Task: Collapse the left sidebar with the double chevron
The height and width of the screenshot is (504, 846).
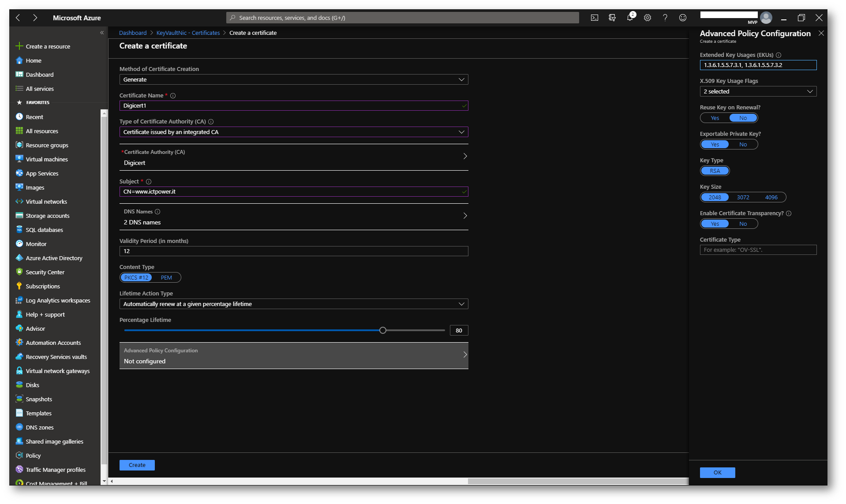Action: click(x=102, y=33)
